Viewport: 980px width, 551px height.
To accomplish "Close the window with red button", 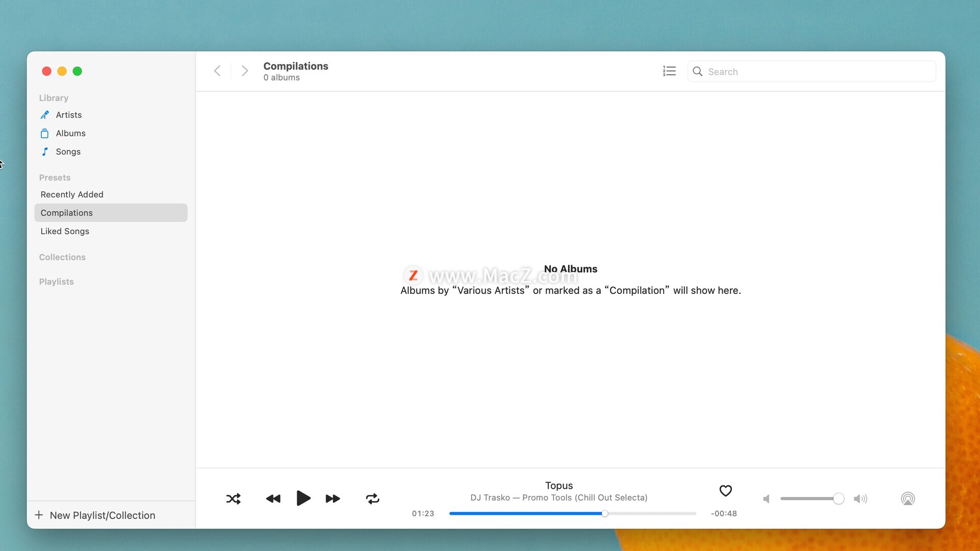I will [x=46, y=71].
